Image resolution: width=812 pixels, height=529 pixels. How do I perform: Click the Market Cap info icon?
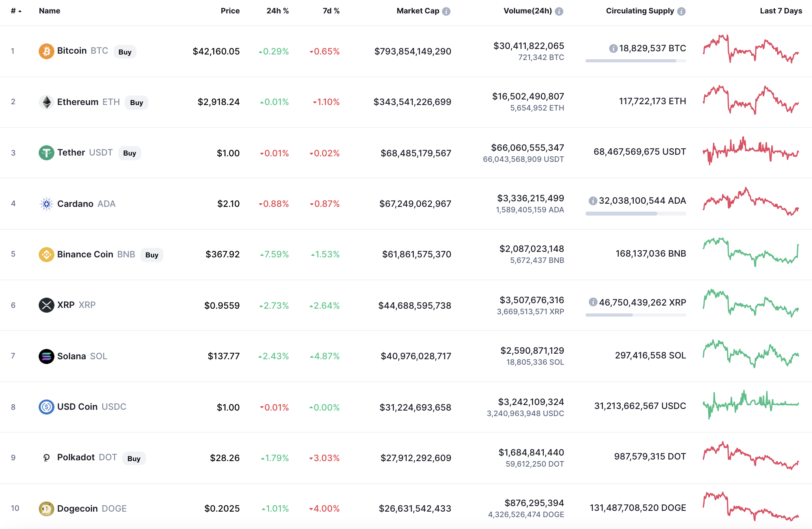click(x=446, y=11)
